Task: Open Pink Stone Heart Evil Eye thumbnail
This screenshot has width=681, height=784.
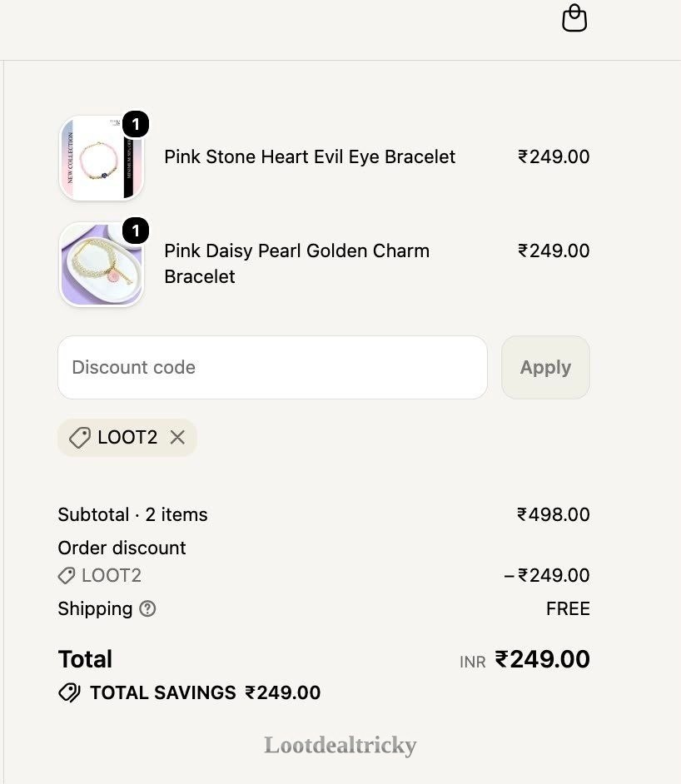Action: point(102,158)
